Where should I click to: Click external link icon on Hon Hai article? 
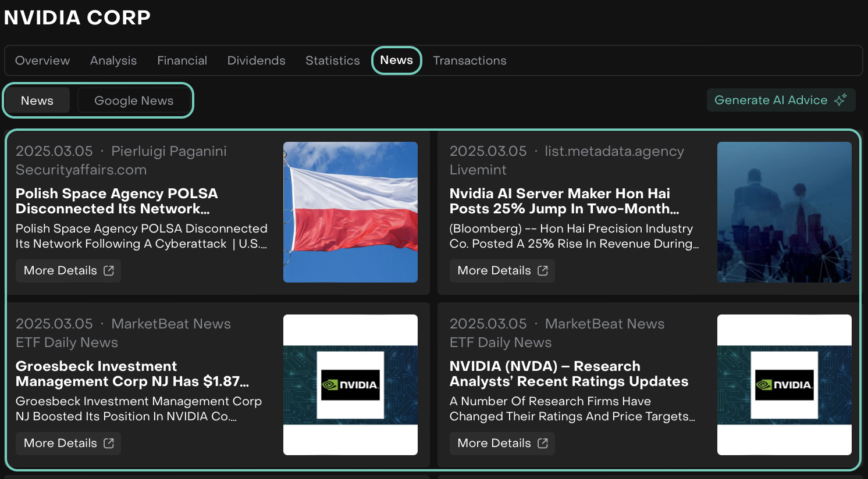point(543,270)
